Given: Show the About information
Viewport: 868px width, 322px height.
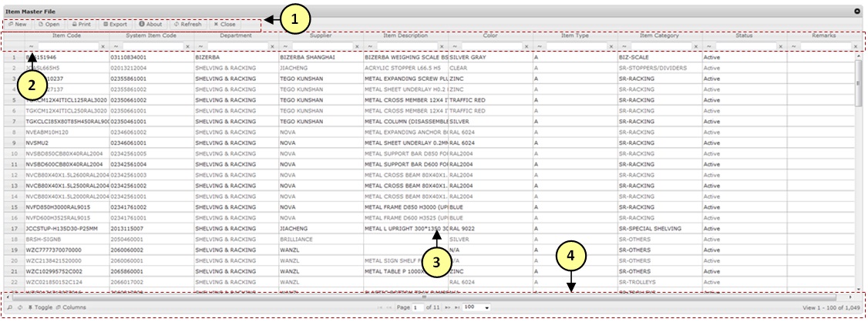Looking at the screenshot, I should [150, 24].
